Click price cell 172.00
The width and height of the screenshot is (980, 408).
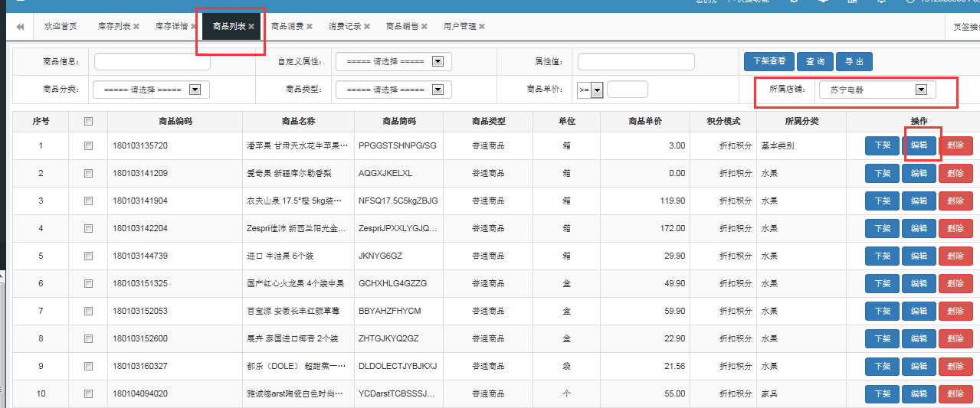673,228
